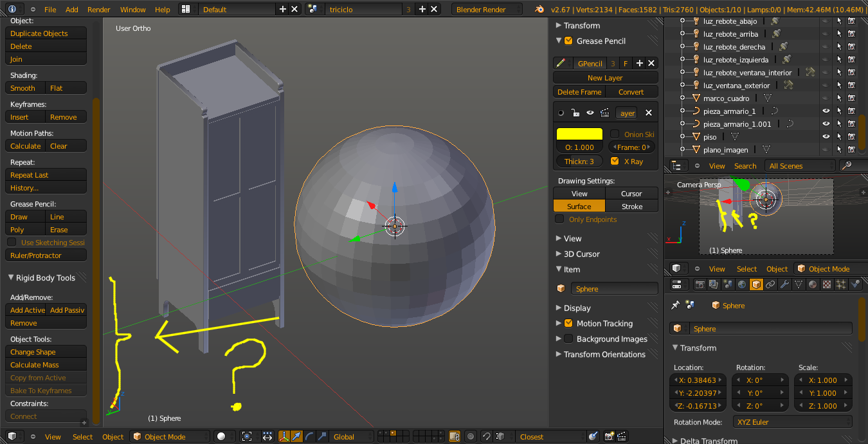Open the Material properties tab
The image size is (868, 444).
(813, 284)
